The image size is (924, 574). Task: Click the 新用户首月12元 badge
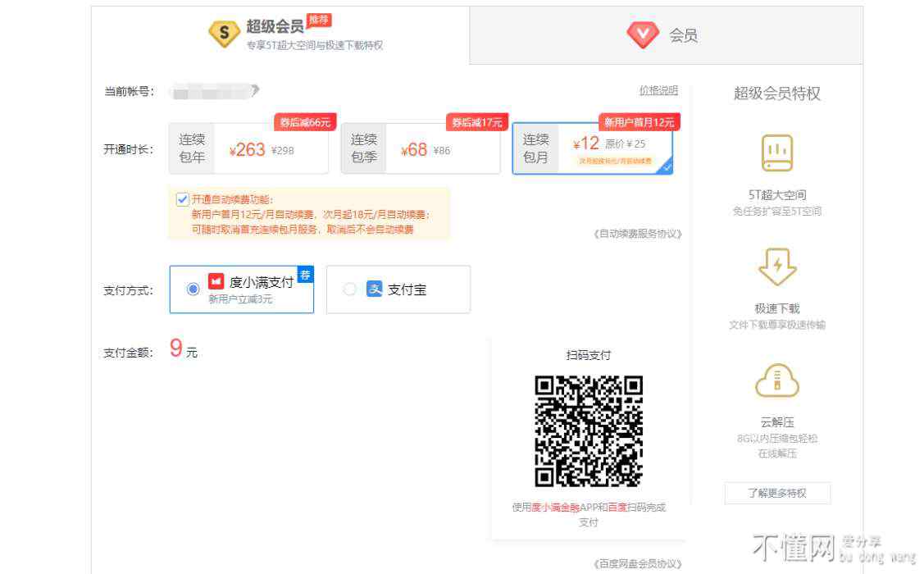coord(639,122)
